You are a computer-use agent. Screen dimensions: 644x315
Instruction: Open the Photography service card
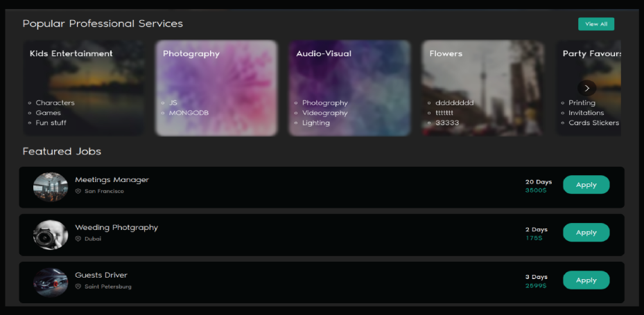point(217,88)
